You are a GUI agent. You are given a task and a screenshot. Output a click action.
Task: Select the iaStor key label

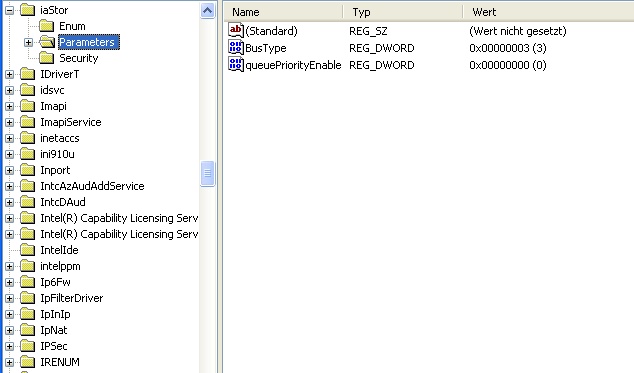[x=54, y=10]
